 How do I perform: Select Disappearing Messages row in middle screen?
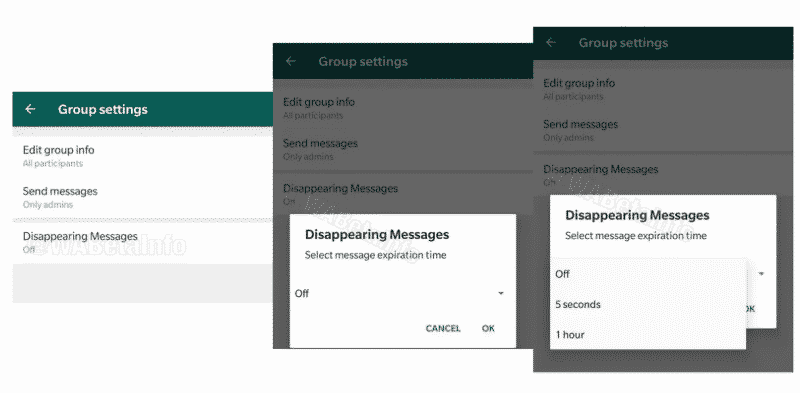tap(403, 194)
